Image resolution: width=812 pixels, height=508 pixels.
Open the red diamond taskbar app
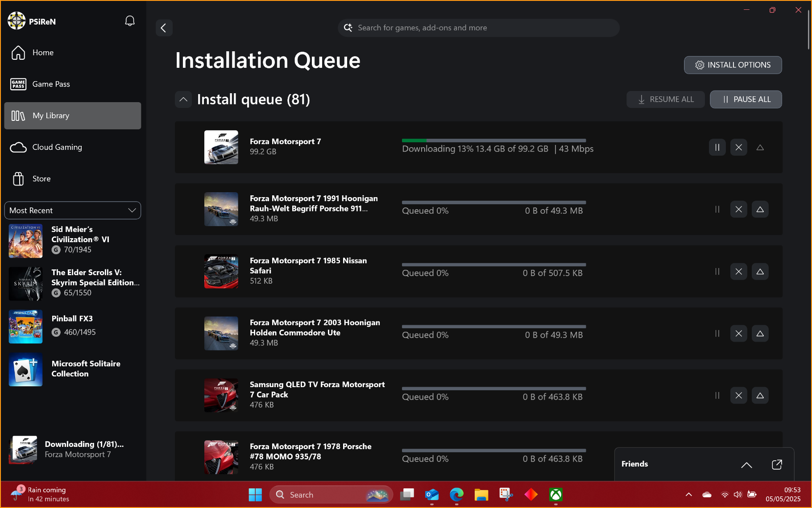[531, 495]
